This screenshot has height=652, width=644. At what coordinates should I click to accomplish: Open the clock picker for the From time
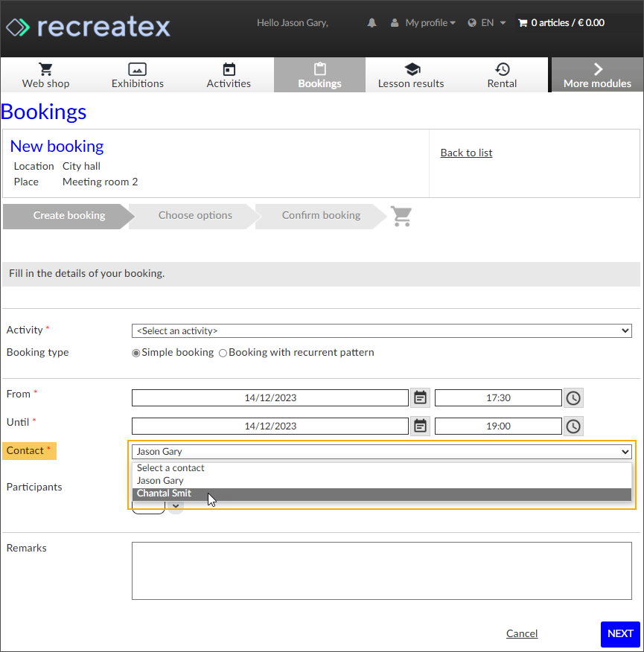point(573,397)
